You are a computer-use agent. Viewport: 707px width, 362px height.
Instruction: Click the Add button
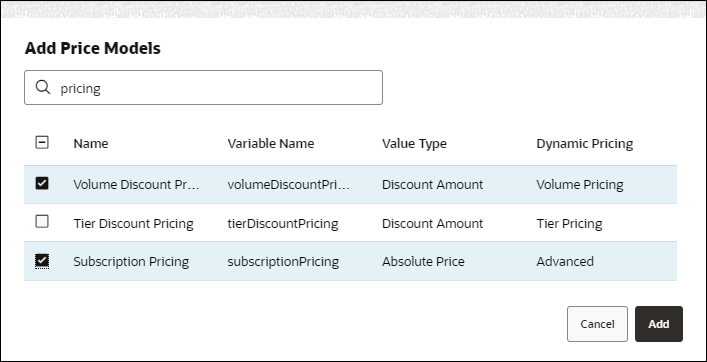point(659,324)
